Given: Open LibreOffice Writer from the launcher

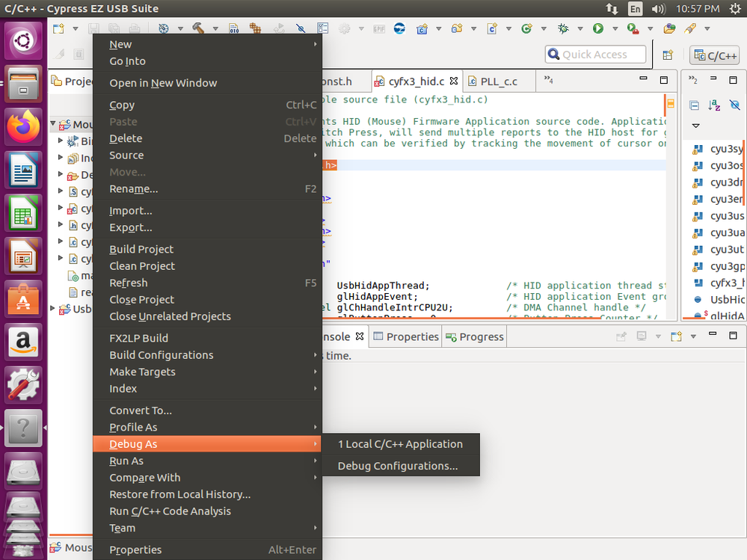Looking at the screenshot, I should click(23, 170).
